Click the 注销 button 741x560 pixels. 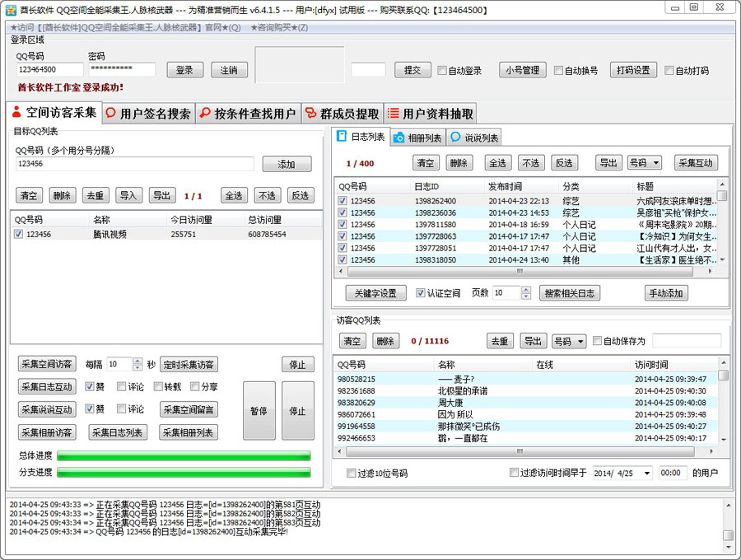(x=229, y=70)
